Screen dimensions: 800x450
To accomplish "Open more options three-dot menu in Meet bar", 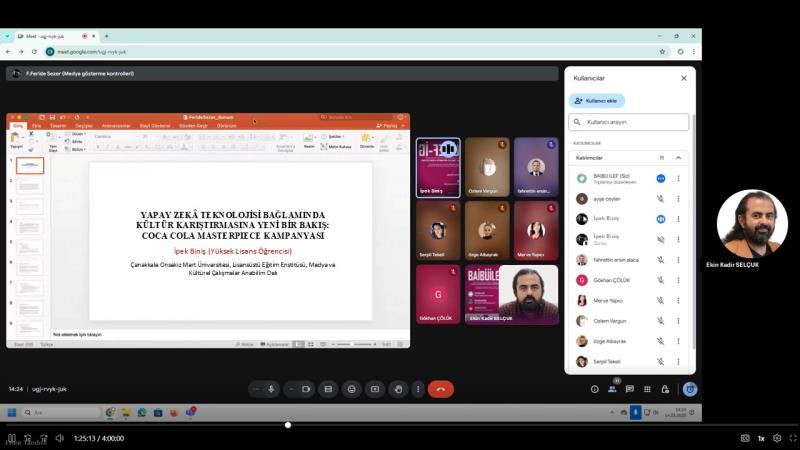I will click(x=418, y=389).
